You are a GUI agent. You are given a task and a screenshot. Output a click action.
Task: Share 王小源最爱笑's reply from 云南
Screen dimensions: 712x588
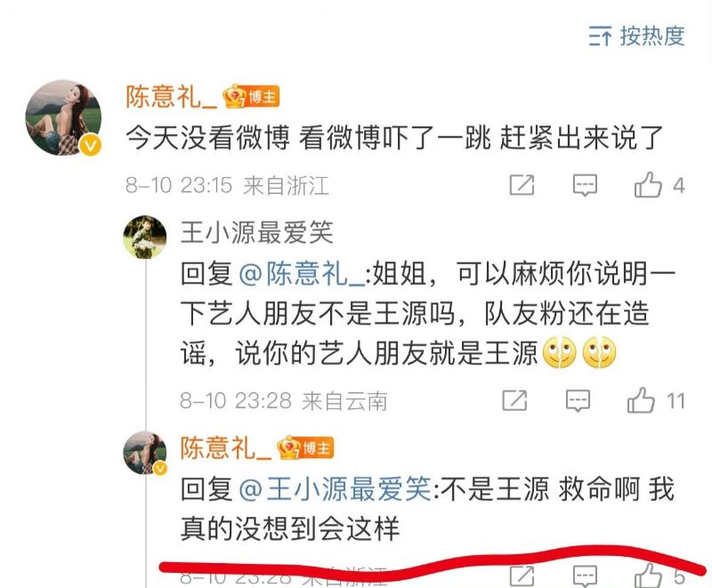[x=514, y=400]
